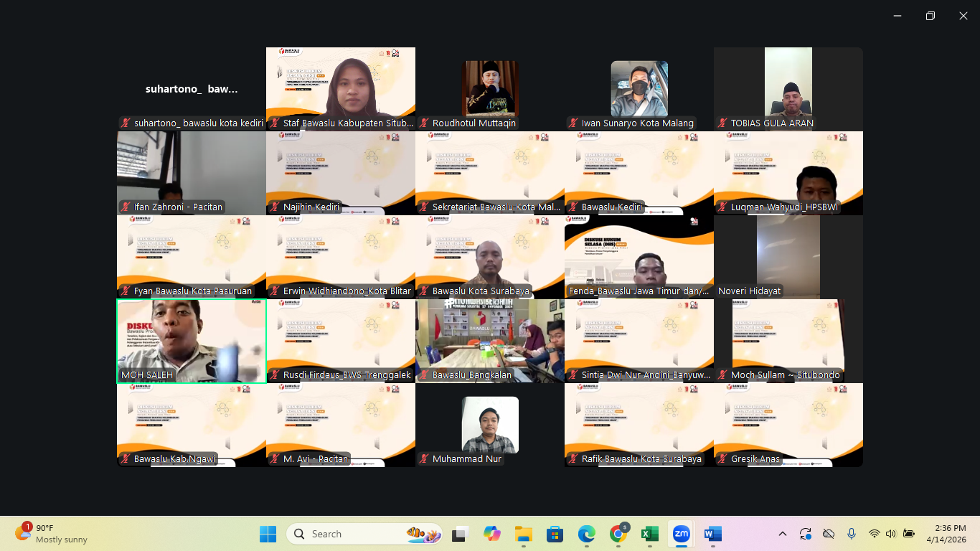Open Microsoft Edge from taskbar
Image resolution: width=980 pixels, height=551 pixels.
[x=586, y=534]
